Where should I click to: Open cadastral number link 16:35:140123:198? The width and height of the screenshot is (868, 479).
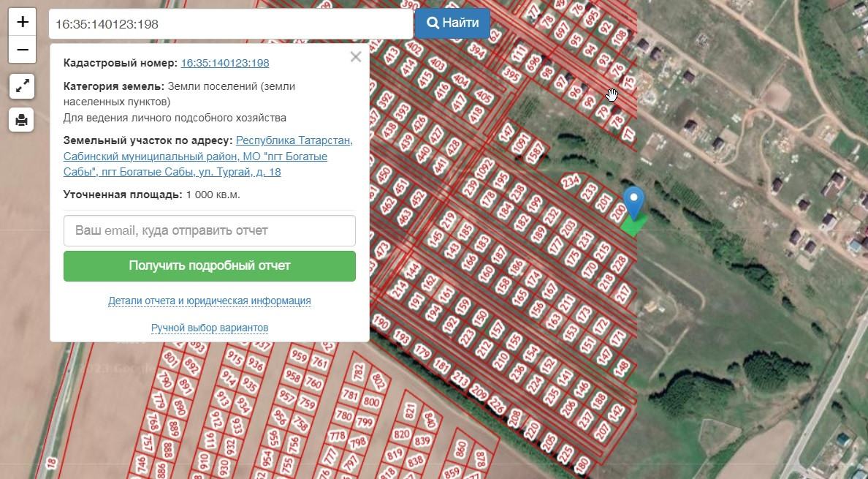point(225,63)
